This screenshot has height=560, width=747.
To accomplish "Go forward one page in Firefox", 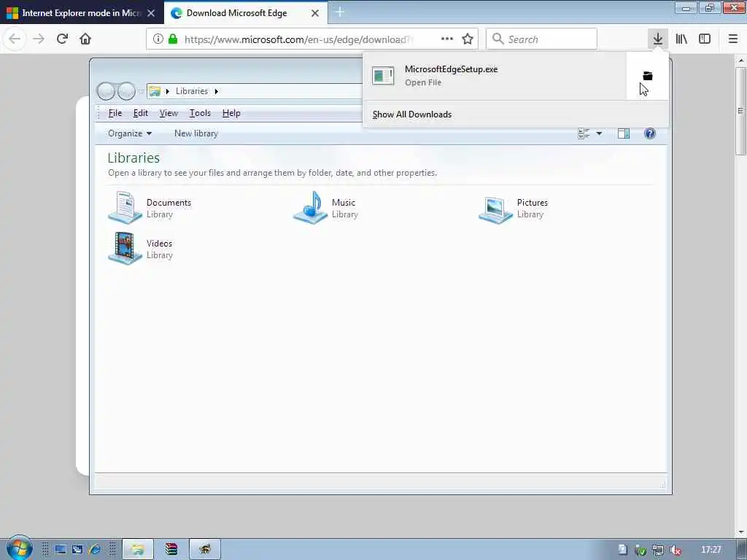I will point(39,39).
